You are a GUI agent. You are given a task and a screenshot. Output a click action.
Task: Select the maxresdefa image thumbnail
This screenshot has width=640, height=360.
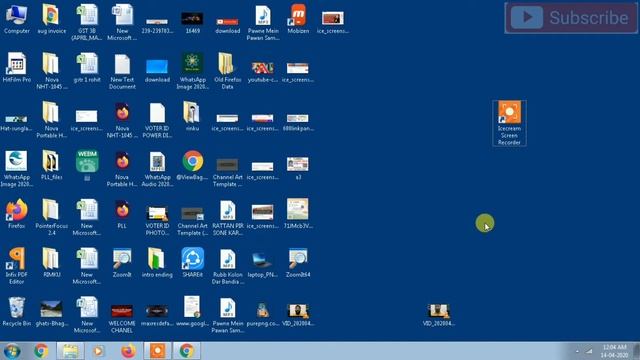pos(157,315)
